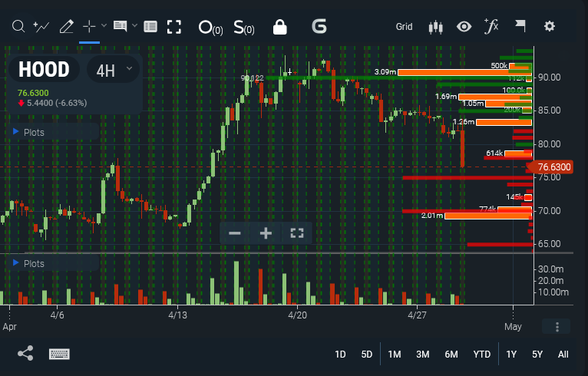Expand Plots in the volume panel
The image size is (588, 376).
(x=29, y=263)
